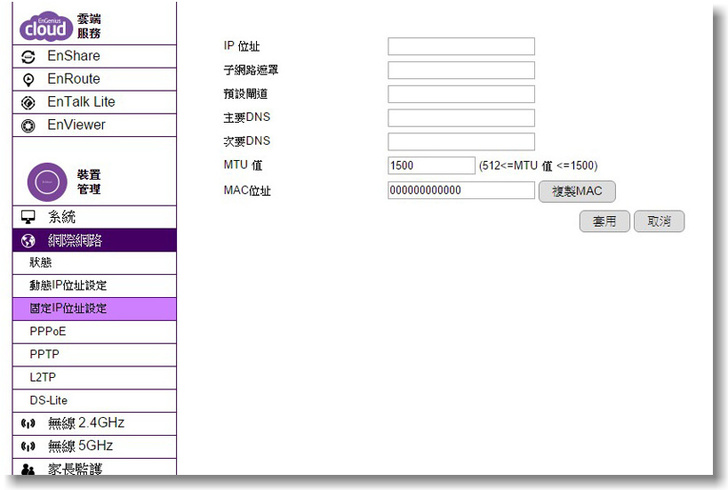This screenshot has width=728, height=490.
Task: Click the people icon beside 家長監護
Action: click(x=28, y=470)
